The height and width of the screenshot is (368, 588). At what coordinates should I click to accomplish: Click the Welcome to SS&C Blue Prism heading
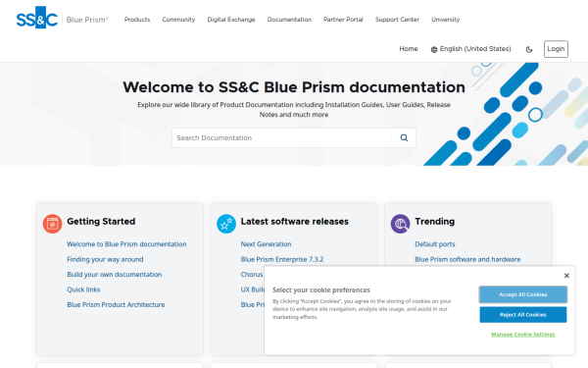pyautogui.click(x=294, y=87)
